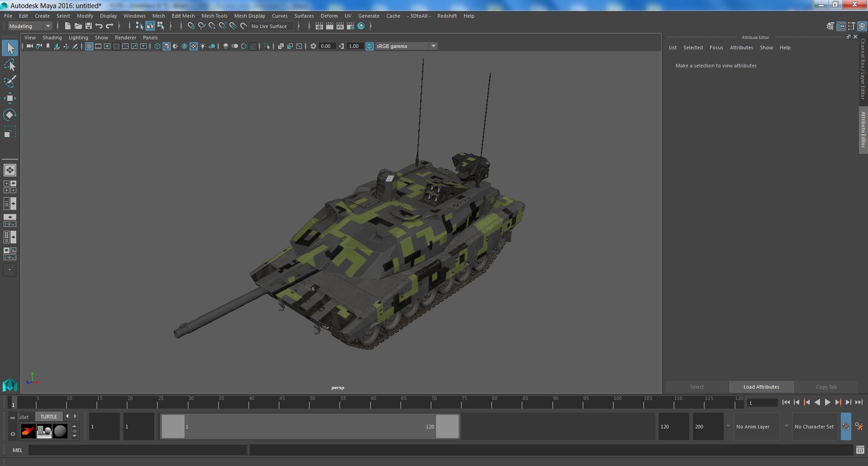The image size is (868, 466).
Task: Click Attribute Editor Focus menu
Action: [716, 48]
